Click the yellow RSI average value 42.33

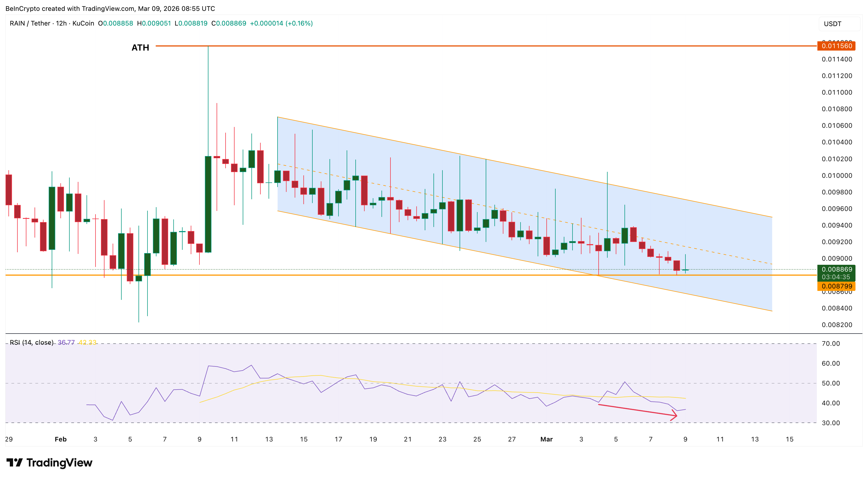[88, 342]
